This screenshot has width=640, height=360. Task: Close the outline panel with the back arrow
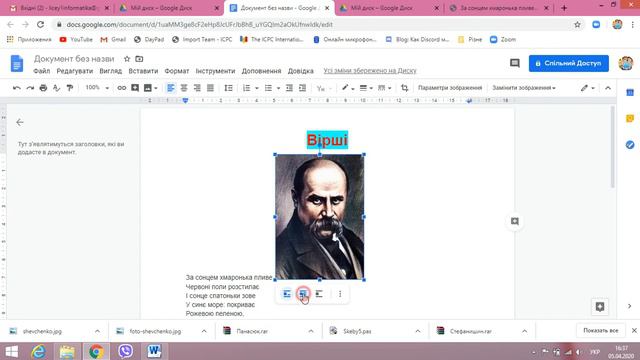coord(20,122)
